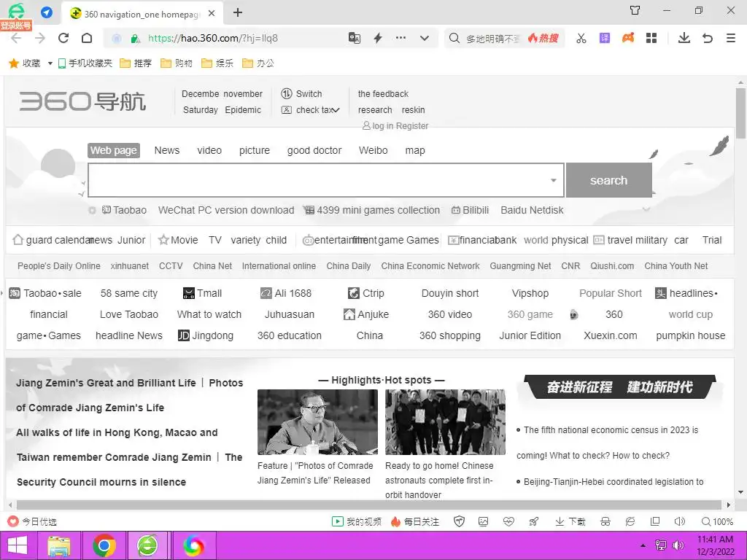Screen dimensions: 747x560
Task: Toggle the sound speaker icon in browser status bar
Action: pos(680,522)
